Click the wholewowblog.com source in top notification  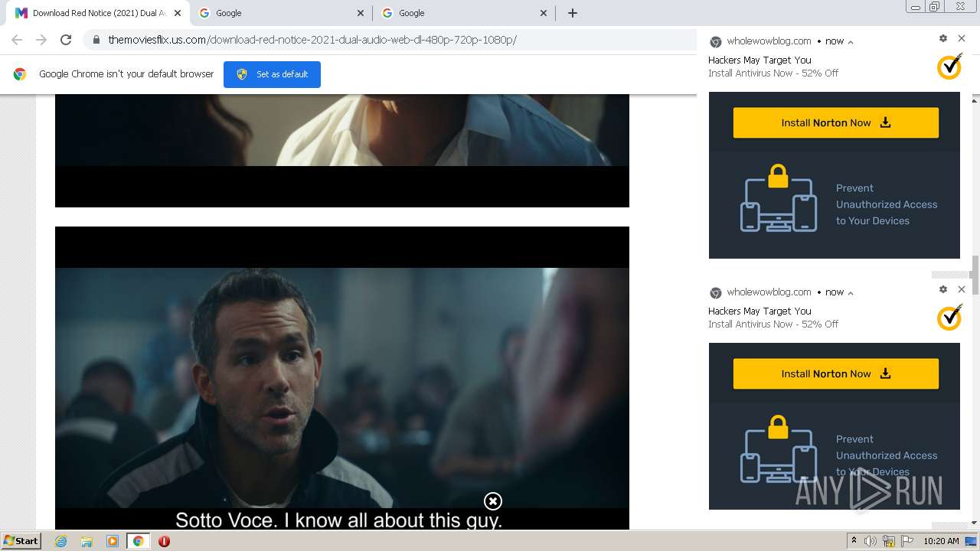[x=769, y=41]
